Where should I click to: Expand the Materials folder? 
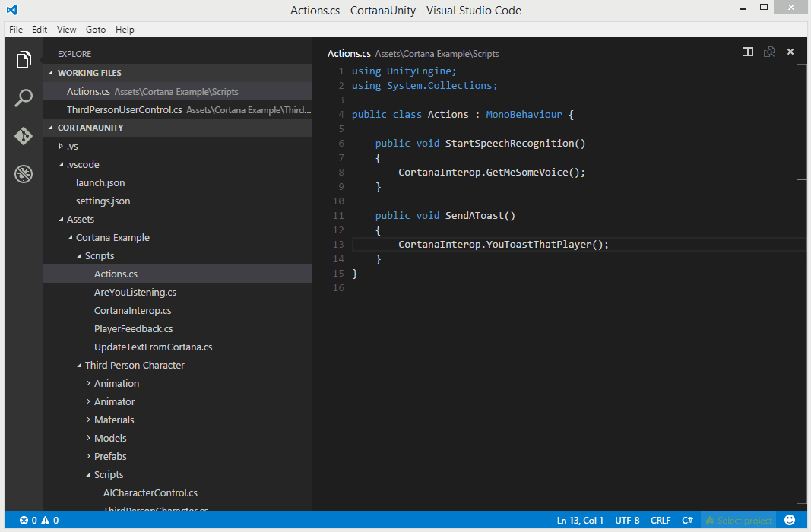pos(88,420)
